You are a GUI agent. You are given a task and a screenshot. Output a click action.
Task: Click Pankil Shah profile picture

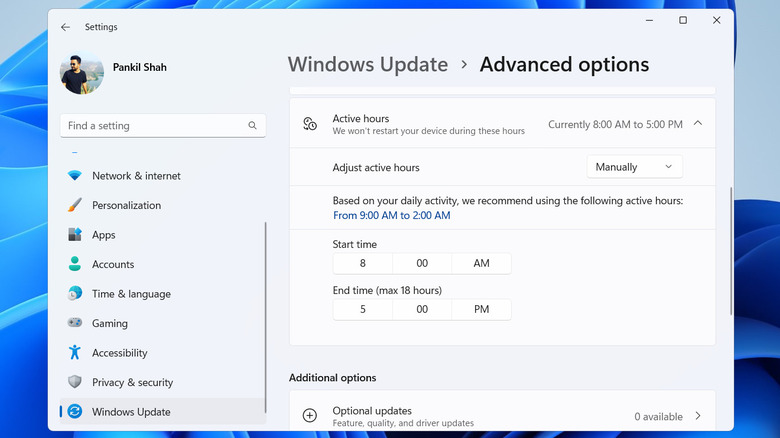click(x=81, y=74)
